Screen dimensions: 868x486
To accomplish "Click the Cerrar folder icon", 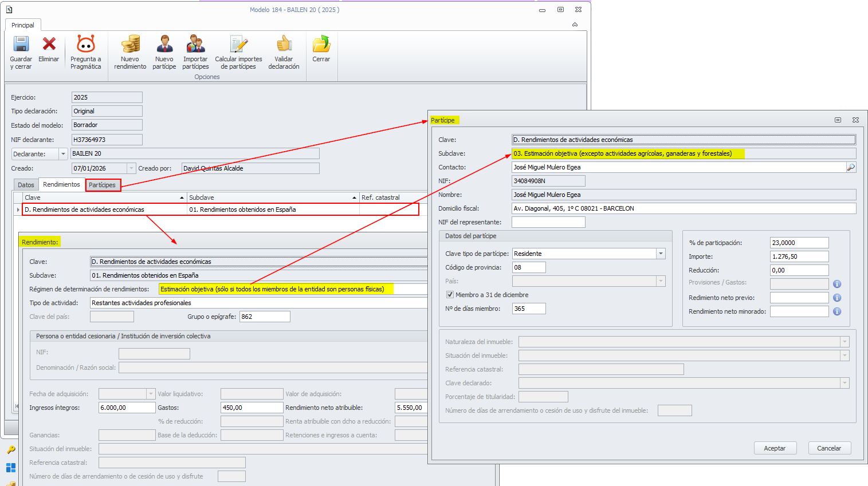I will [x=321, y=45].
